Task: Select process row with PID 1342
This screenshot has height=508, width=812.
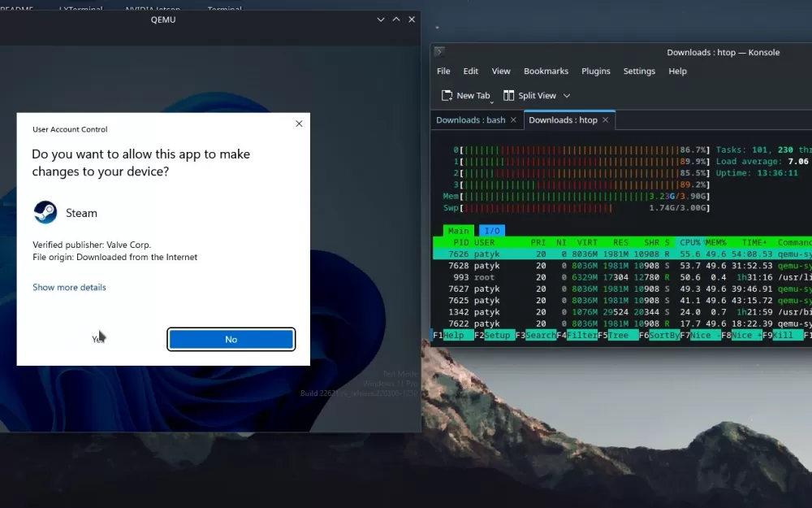Action: [622, 312]
